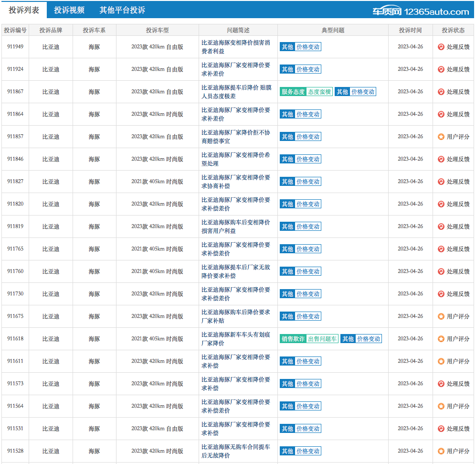Click the status icon for complaint 911827
476x464 pixels.
(x=441, y=182)
